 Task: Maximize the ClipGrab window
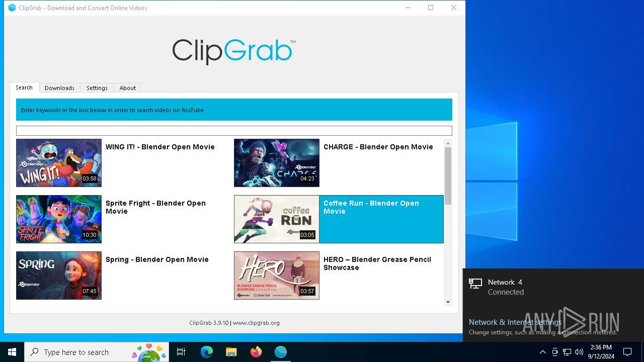pyautogui.click(x=431, y=8)
